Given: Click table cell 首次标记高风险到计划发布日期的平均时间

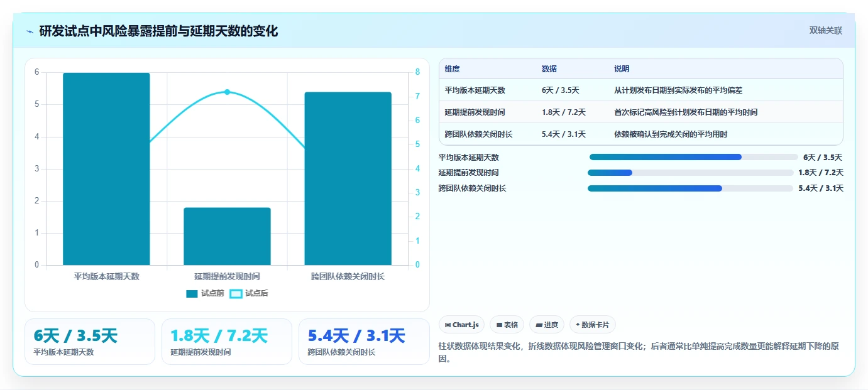Looking at the screenshot, I should 686,112.
